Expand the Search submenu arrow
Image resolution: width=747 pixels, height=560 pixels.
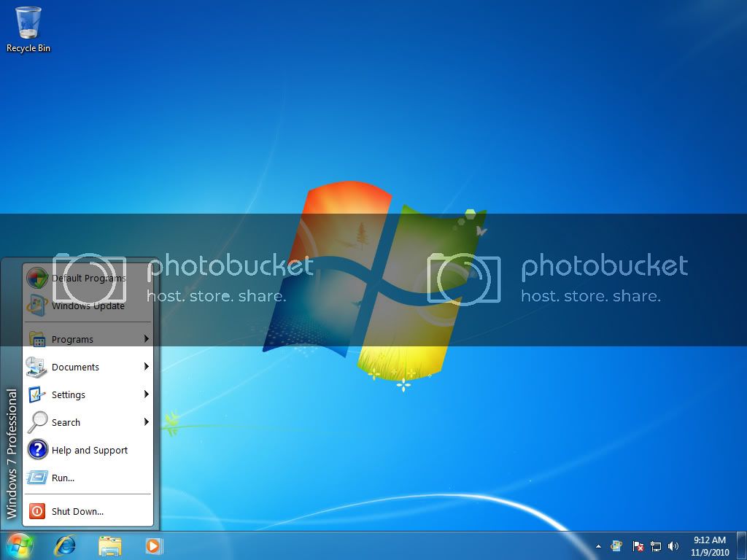[146, 421]
